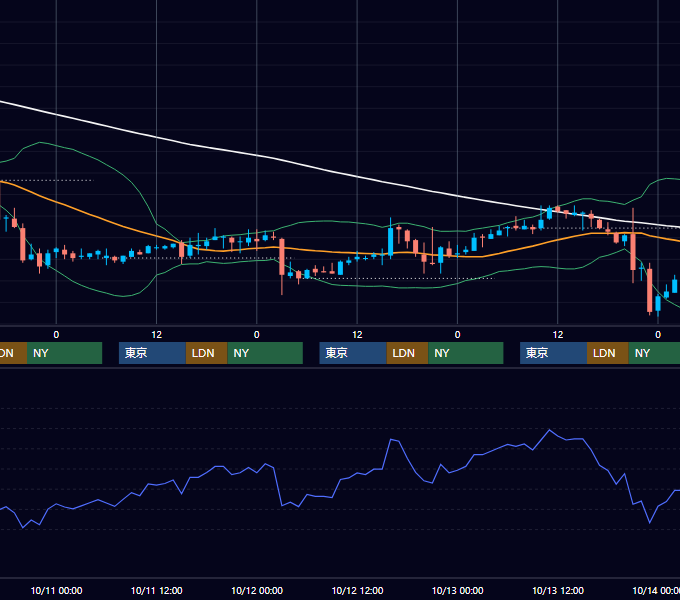Click the upper green Bollinger band peak near 10/11 00:00
This screenshot has width=680, height=600.
[40, 142]
